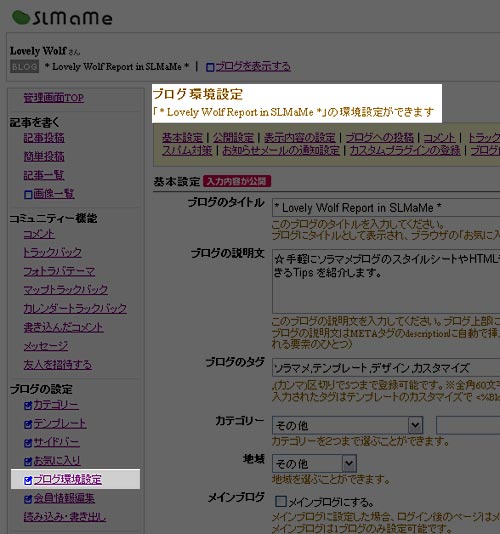Click the edit icon beside テンプレート
The height and width of the screenshot is (534, 500).
28,424
